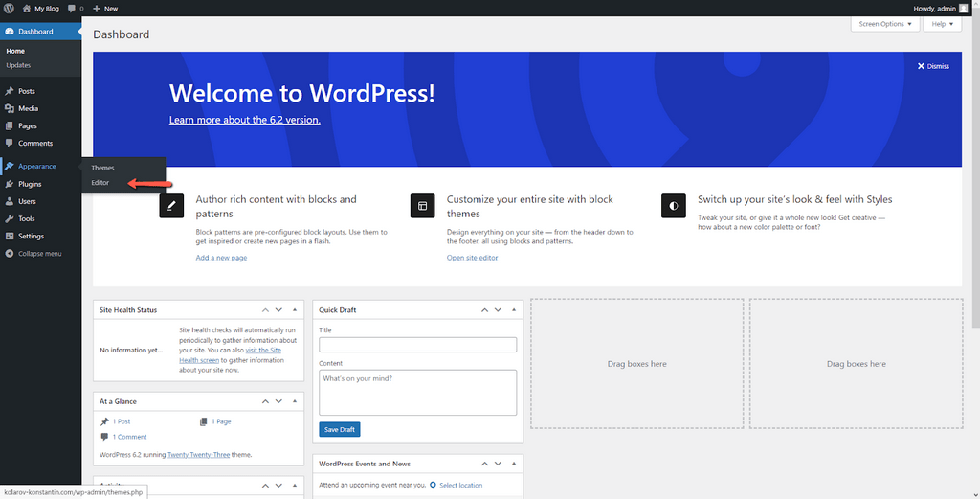Dismiss the Welcome to WordPress banner
The width and height of the screenshot is (980, 499).
tap(933, 66)
